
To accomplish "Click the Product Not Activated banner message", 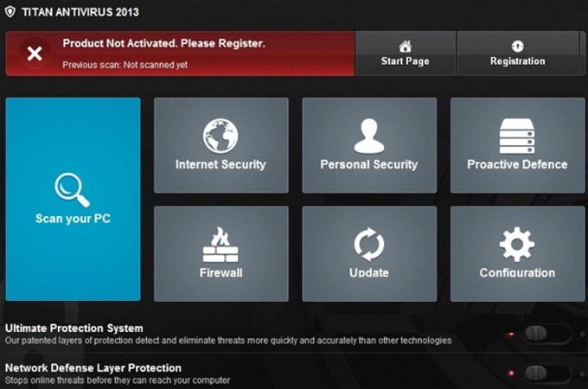I will tap(163, 43).
